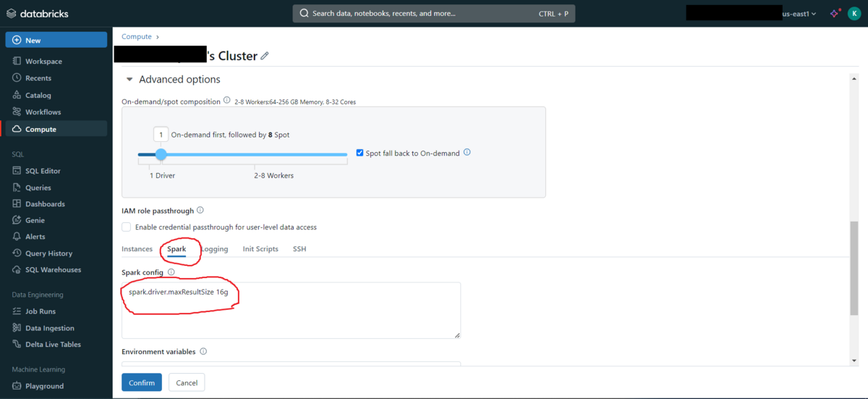868x399 pixels.
Task: Click the Alerts bell icon
Action: tap(17, 237)
